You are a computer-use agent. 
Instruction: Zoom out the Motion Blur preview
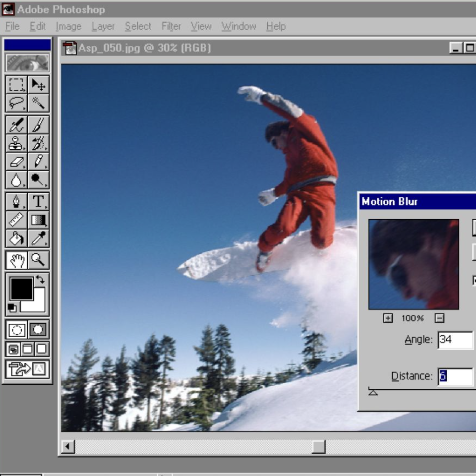(x=439, y=318)
